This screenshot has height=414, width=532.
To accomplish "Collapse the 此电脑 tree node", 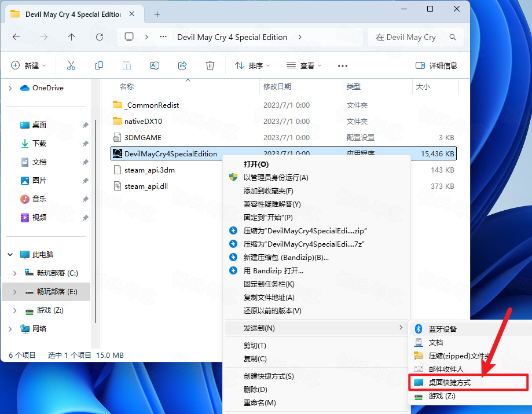I will pyautogui.click(x=10, y=255).
